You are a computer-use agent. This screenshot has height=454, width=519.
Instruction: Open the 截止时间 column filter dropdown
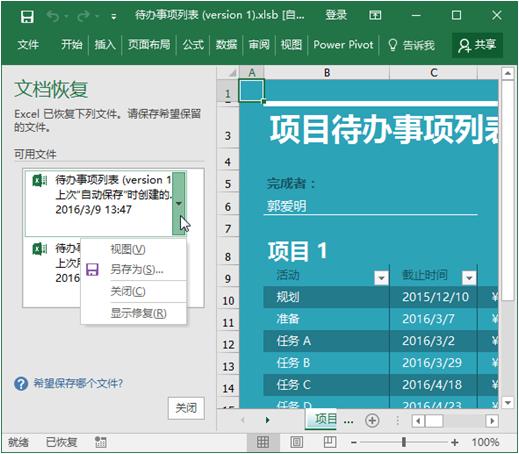pyautogui.click(x=469, y=277)
